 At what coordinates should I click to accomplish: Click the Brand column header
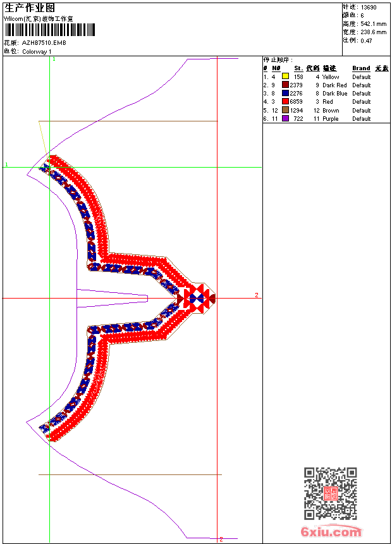tap(361, 68)
